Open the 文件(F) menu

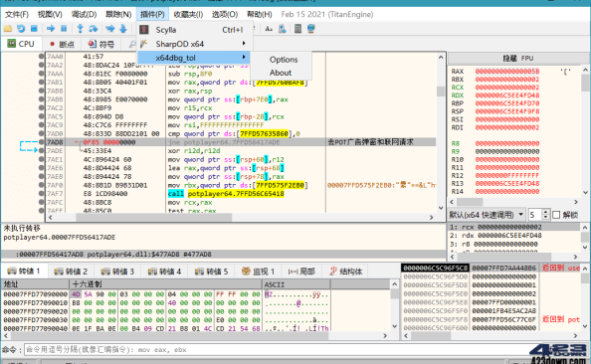pyautogui.click(x=17, y=14)
